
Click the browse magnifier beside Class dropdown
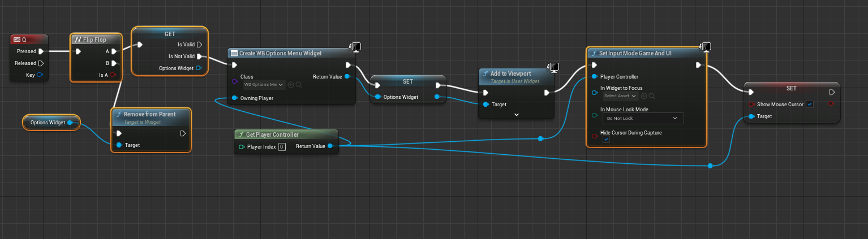pyautogui.click(x=298, y=85)
